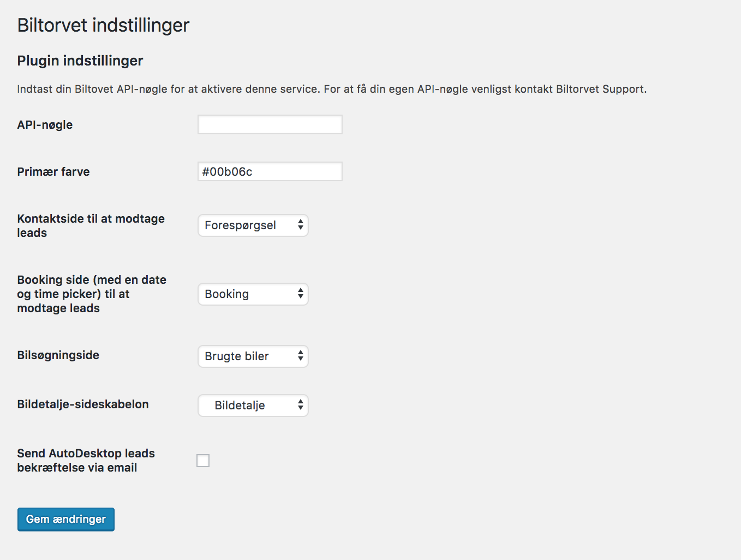Click the Gem ændringer button
The height and width of the screenshot is (560, 741).
(66, 519)
